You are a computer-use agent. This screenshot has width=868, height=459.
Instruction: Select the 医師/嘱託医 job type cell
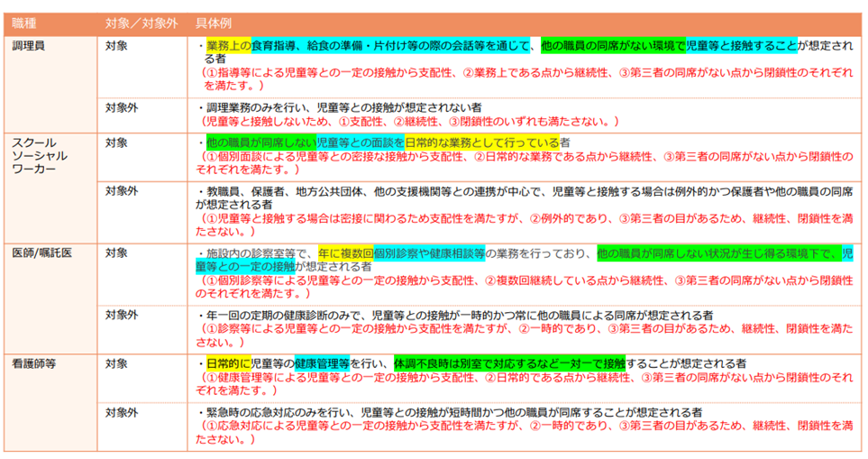point(41,252)
